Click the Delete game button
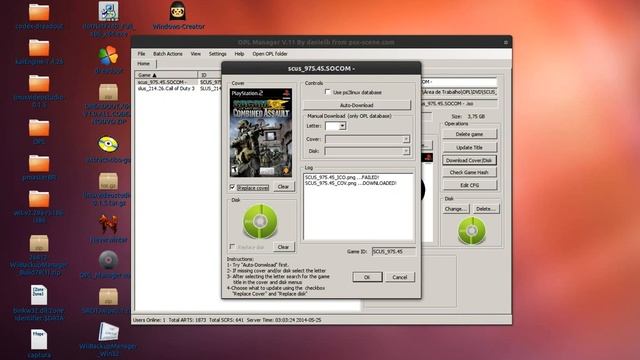This screenshot has height=360, width=640. (469, 134)
